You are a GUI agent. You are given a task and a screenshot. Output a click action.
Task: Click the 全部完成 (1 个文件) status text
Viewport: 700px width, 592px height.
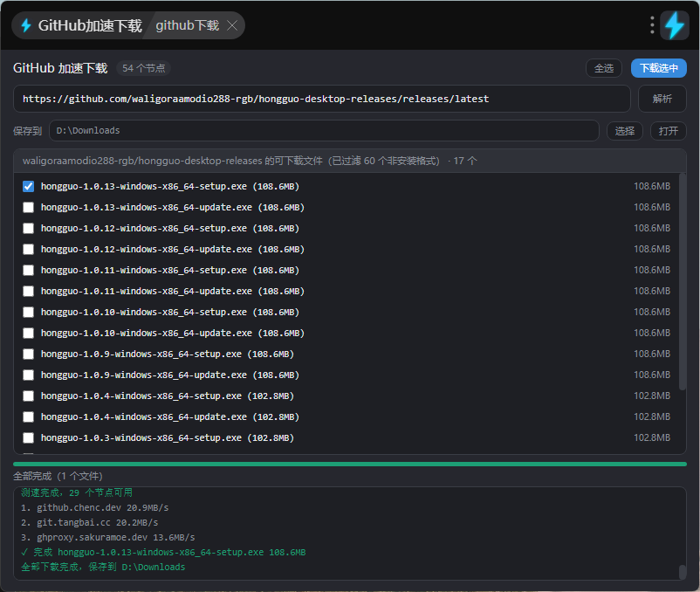(x=58, y=477)
